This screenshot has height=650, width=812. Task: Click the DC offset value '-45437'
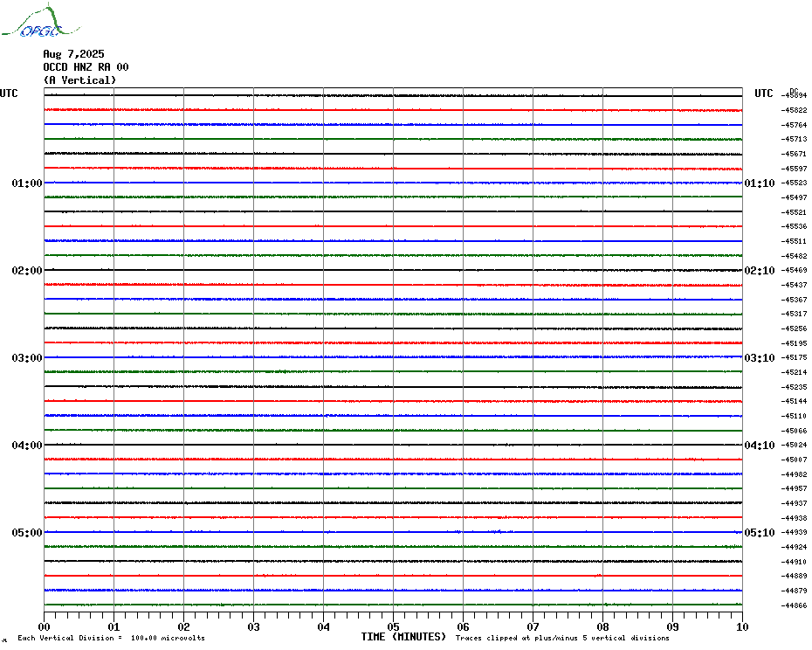click(x=794, y=285)
